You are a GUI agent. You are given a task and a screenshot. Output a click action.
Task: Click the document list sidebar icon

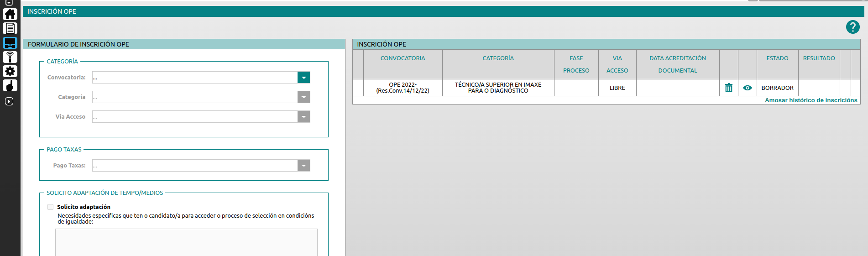(10, 28)
